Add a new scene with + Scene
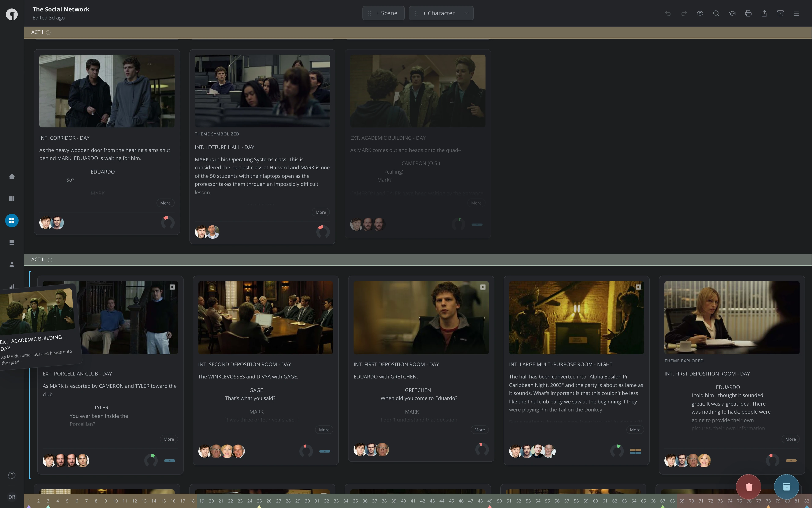 click(x=383, y=13)
